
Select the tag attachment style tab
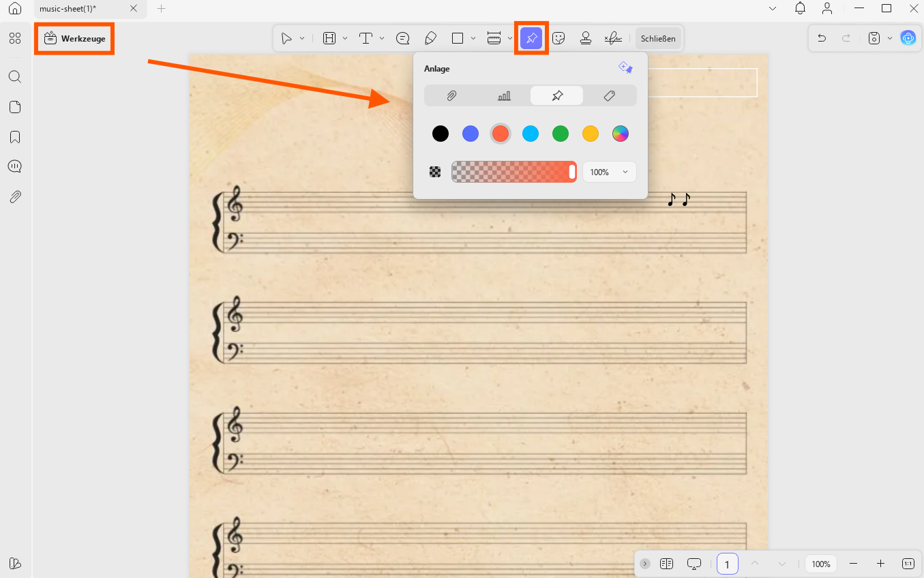(x=610, y=95)
